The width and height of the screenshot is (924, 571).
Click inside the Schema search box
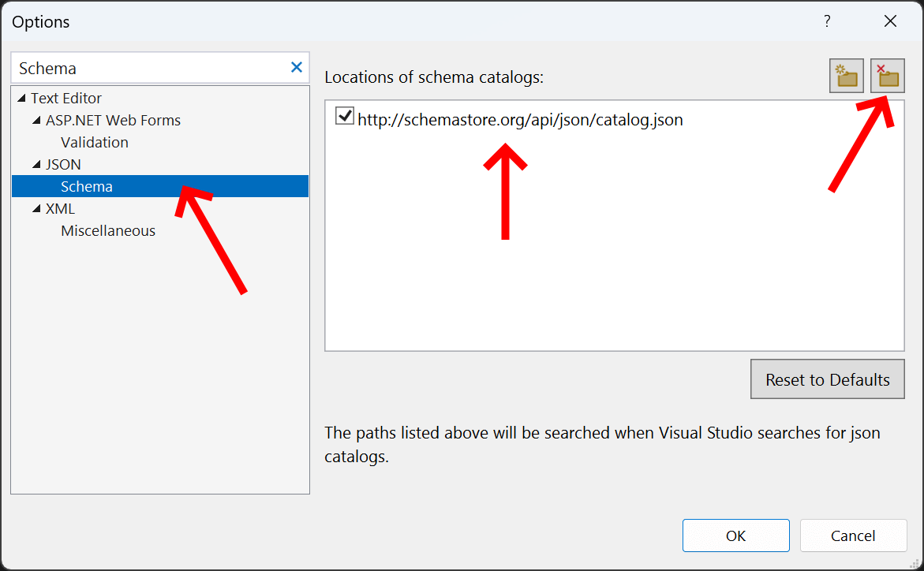click(142, 68)
